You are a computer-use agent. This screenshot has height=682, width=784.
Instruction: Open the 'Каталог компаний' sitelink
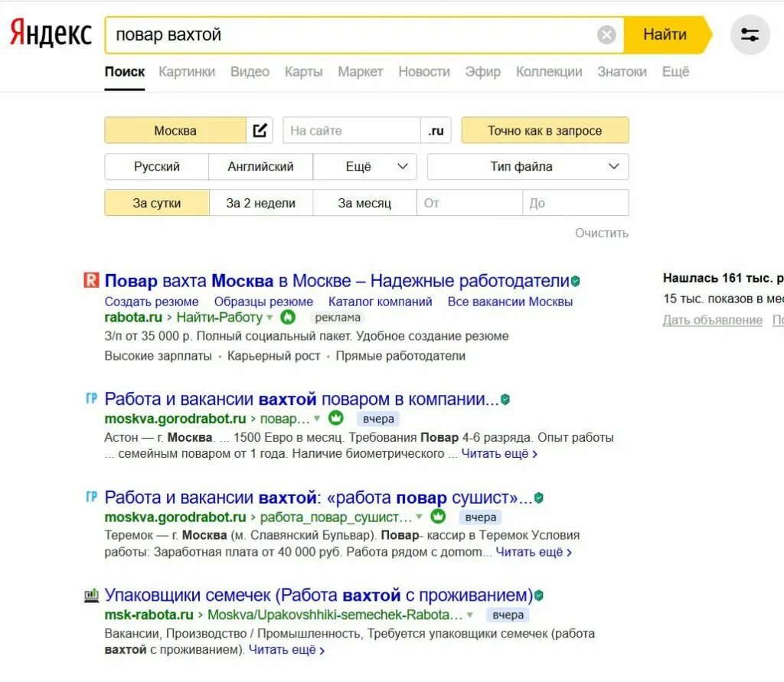click(380, 302)
